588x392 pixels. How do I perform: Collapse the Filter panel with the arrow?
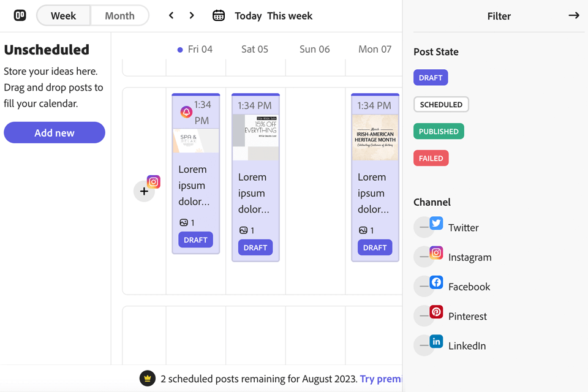pos(573,15)
